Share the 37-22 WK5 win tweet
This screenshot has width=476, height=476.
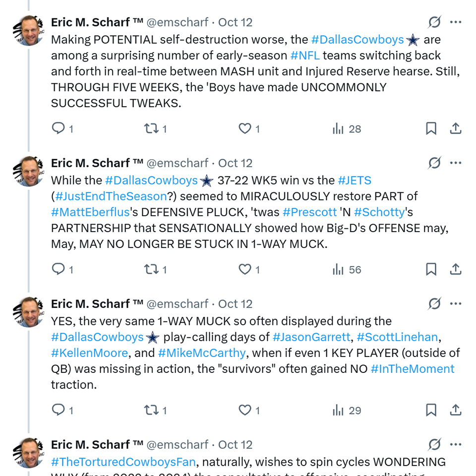pos(456,270)
